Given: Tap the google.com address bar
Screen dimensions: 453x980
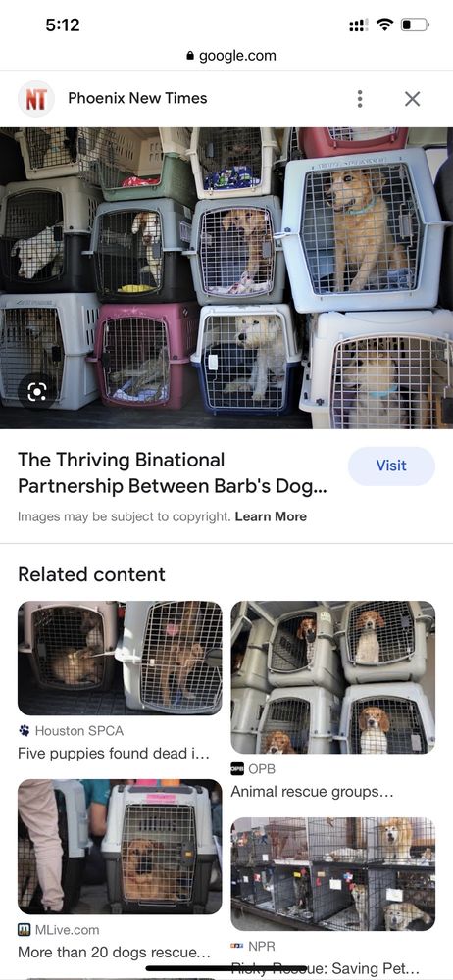Looking at the screenshot, I should (231, 56).
